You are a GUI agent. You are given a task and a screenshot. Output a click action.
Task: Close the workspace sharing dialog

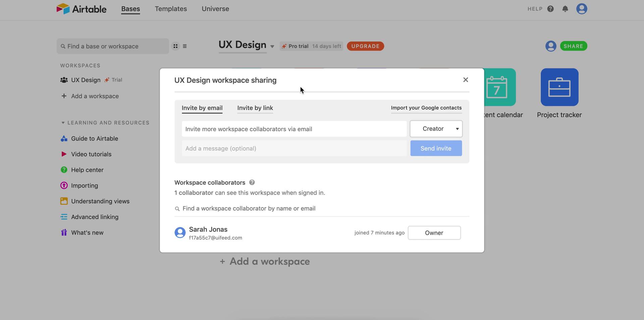click(x=466, y=80)
